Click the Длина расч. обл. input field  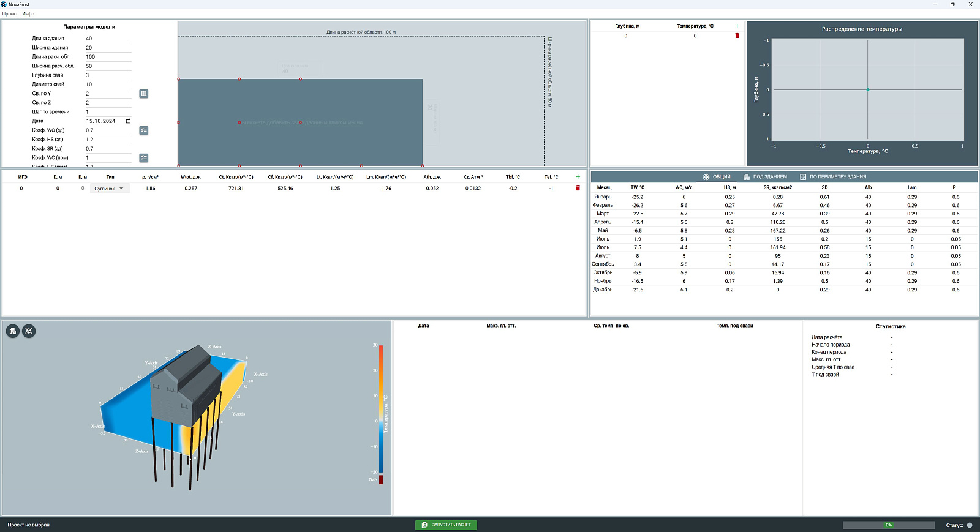click(108, 57)
